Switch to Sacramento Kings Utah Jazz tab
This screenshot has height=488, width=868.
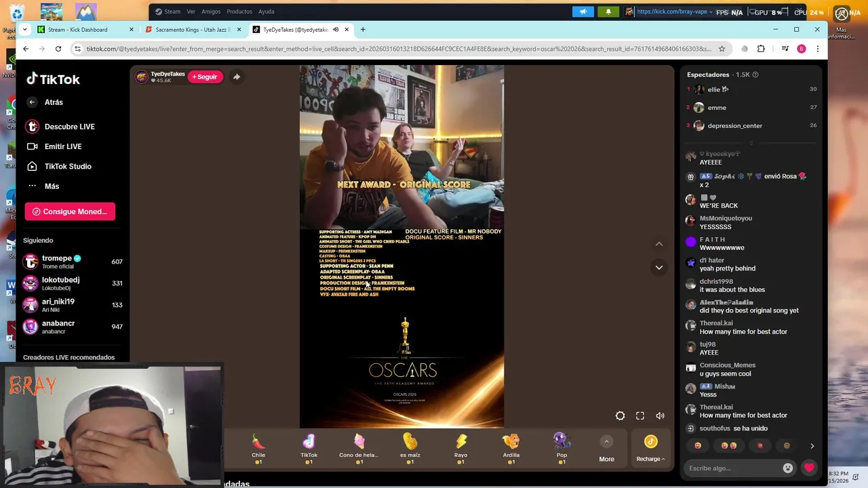(193, 30)
